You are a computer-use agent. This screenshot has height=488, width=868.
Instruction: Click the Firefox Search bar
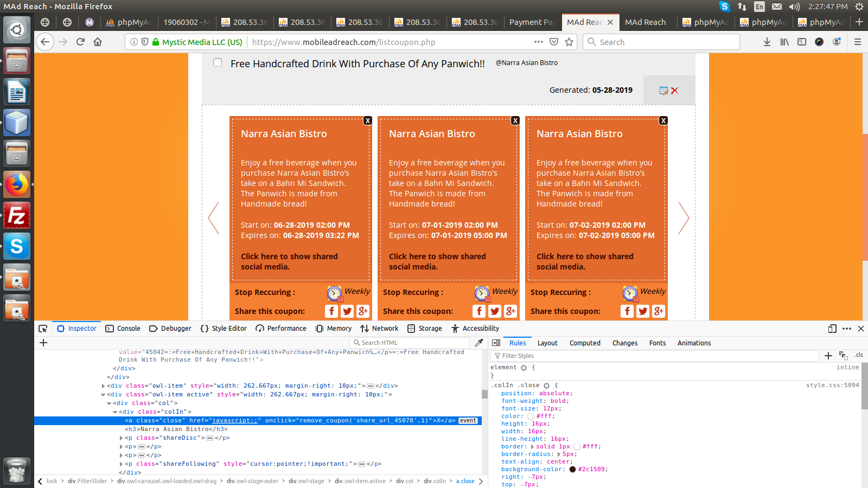[661, 42]
